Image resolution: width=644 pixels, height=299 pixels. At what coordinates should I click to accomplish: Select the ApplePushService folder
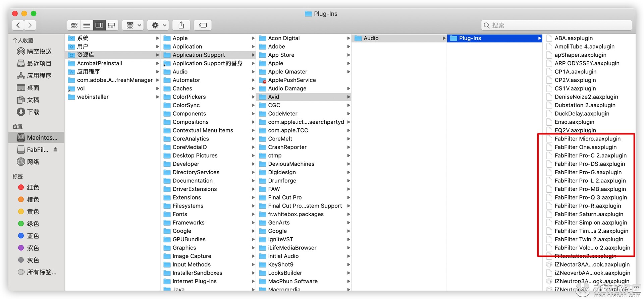click(x=304, y=80)
